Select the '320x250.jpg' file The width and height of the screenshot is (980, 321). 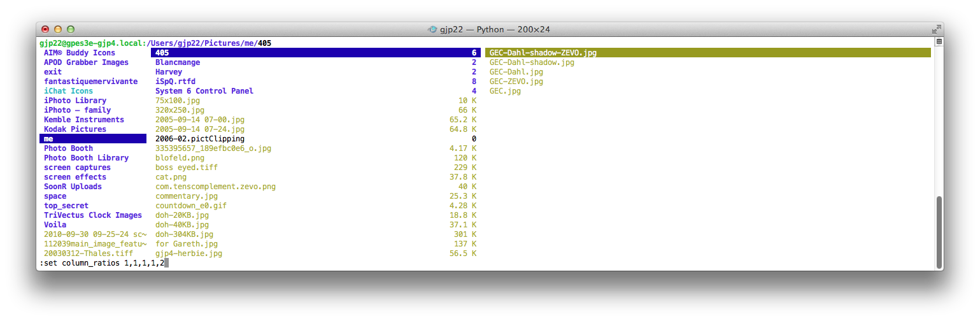[180, 110]
